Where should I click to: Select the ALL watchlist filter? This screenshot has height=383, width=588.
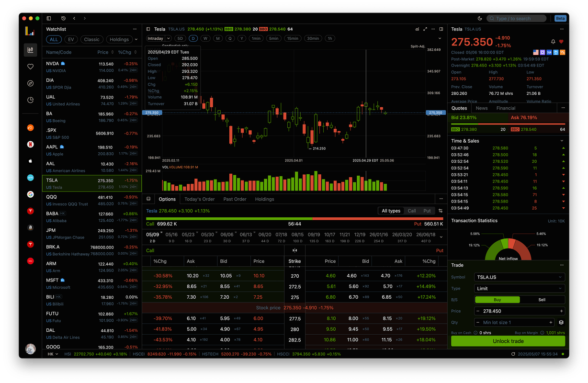click(x=54, y=39)
